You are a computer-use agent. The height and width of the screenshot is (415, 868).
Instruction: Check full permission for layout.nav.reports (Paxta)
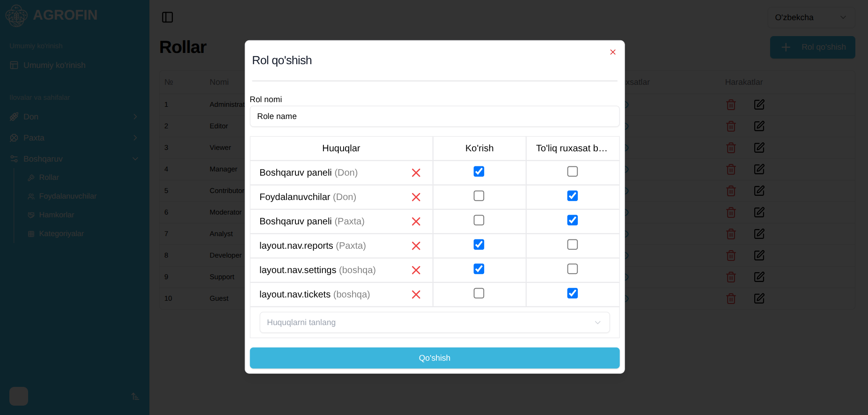pyautogui.click(x=572, y=245)
